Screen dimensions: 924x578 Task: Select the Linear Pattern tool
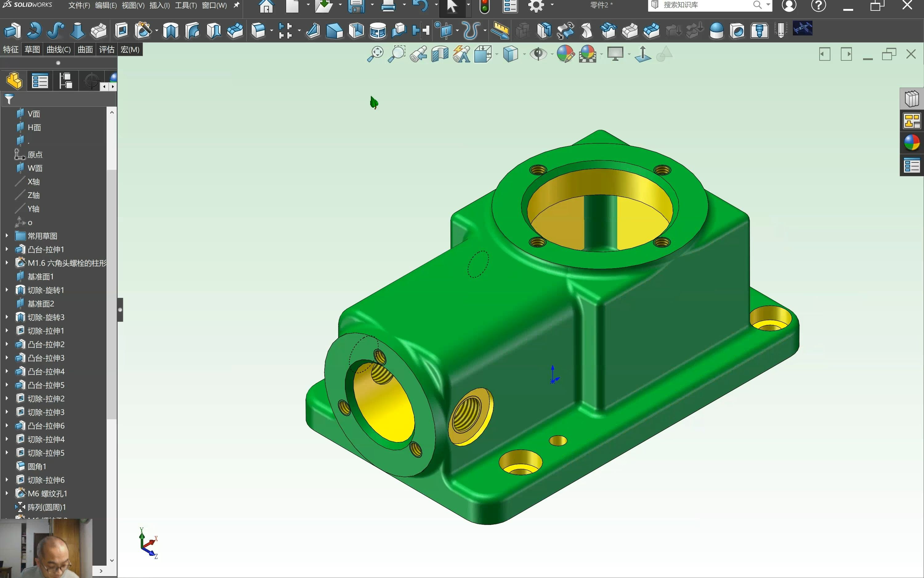coord(285,31)
